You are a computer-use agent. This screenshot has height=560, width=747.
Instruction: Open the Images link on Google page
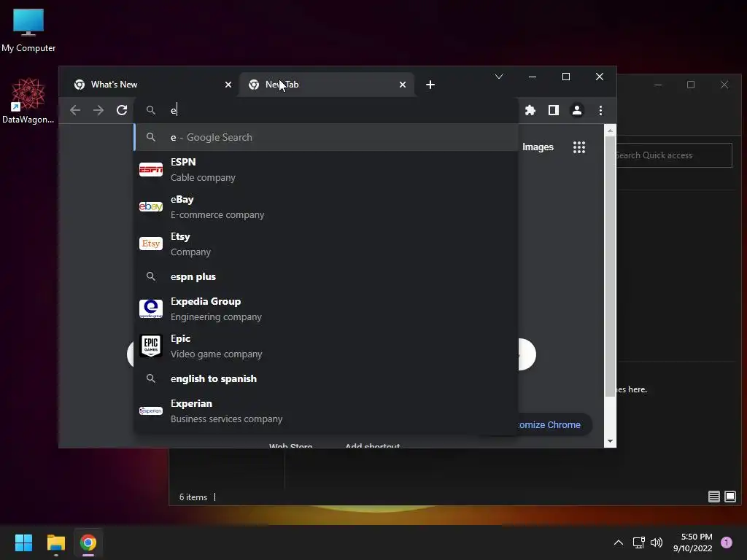click(538, 147)
